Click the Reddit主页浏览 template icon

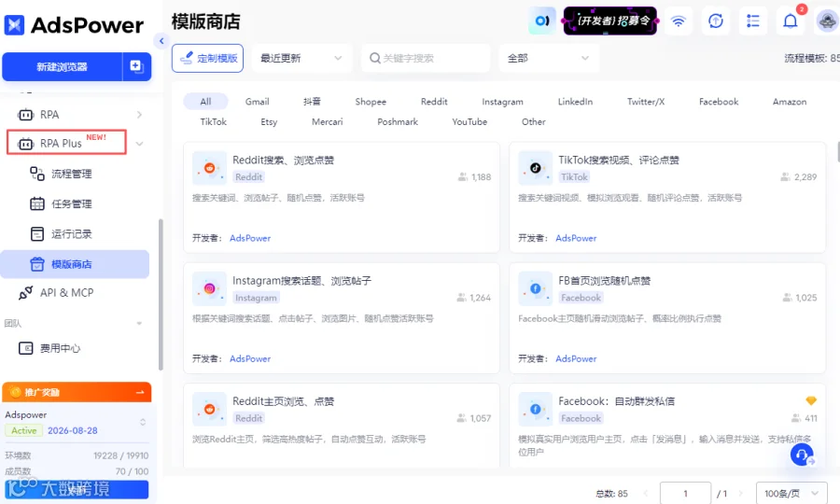[209, 409]
